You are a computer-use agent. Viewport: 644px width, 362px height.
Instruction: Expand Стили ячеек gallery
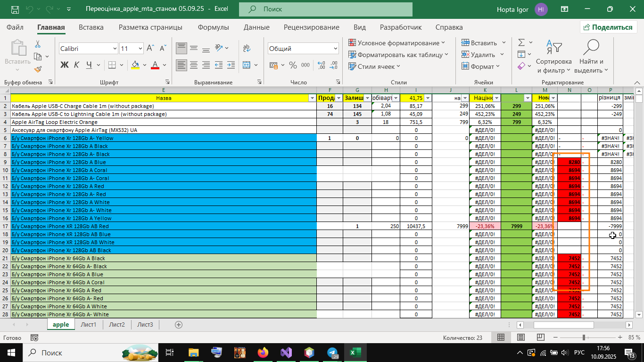coord(374,66)
